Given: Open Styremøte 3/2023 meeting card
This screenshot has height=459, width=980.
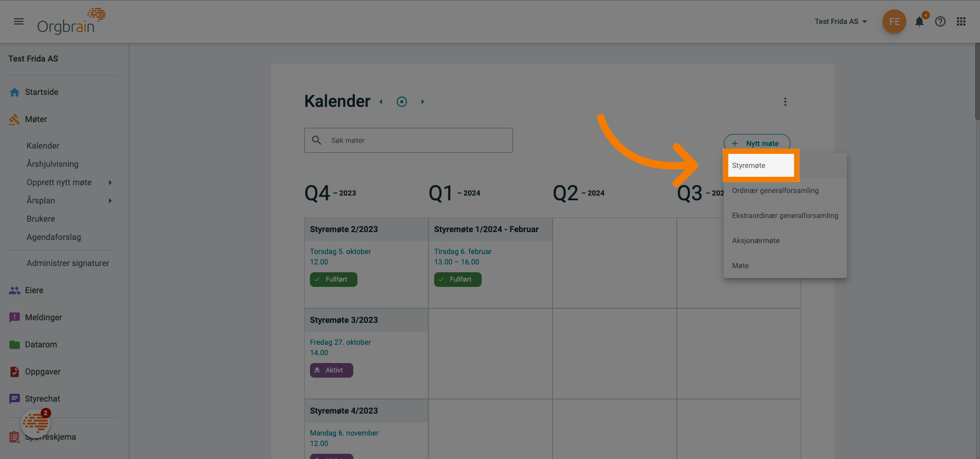Looking at the screenshot, I should [x=344, y=320].
